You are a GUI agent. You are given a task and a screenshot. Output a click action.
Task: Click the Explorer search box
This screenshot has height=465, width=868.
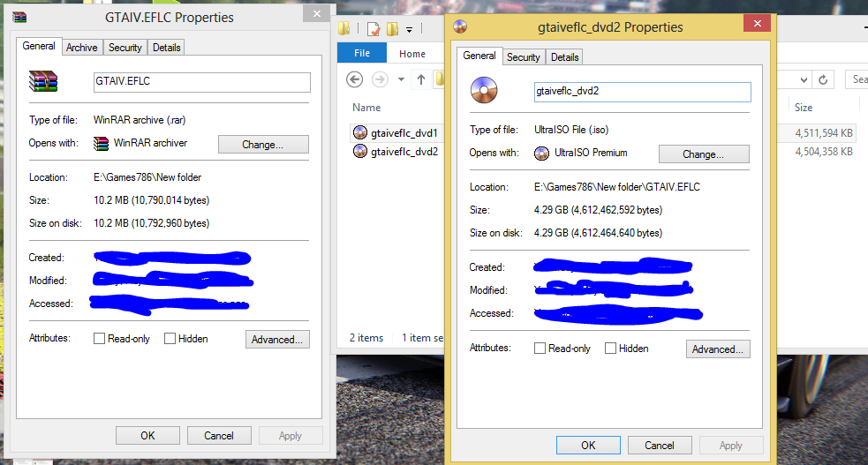click(x=857, y=79)
